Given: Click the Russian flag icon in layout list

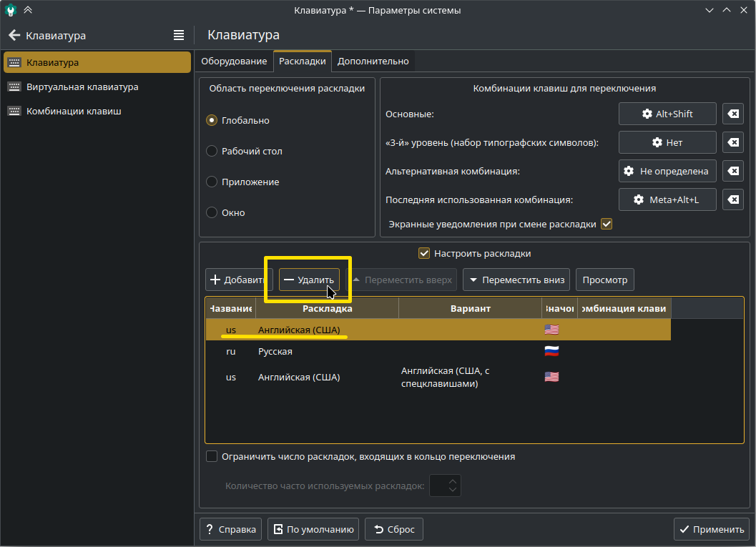Looking at the screenshot, I should 551,351.
